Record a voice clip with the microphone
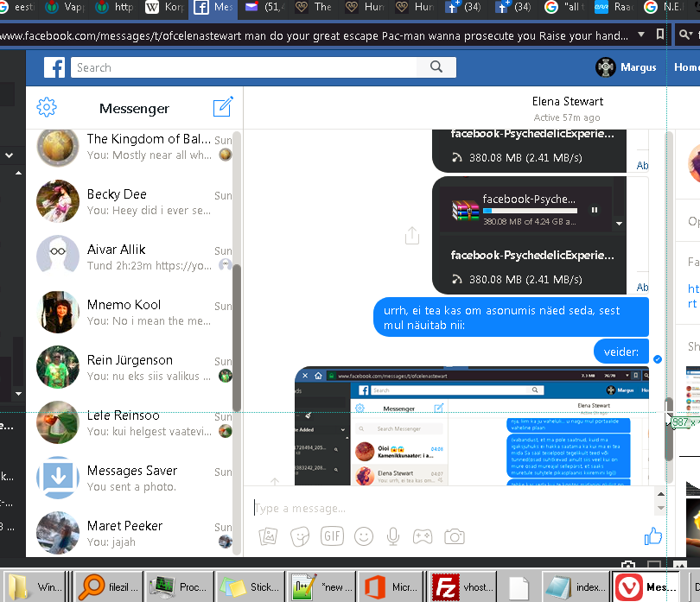This screenshot has width=700, height=602. [x=393, y=536]
